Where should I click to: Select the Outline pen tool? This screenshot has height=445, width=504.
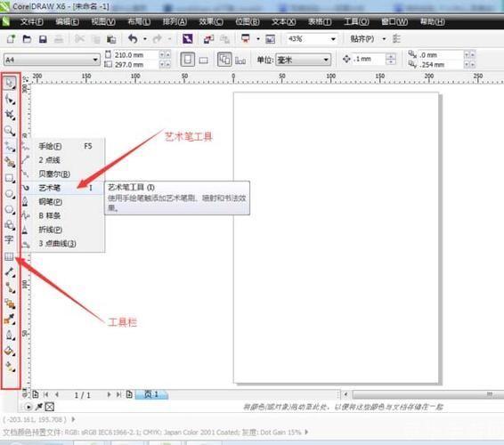(x=10, y=335)
